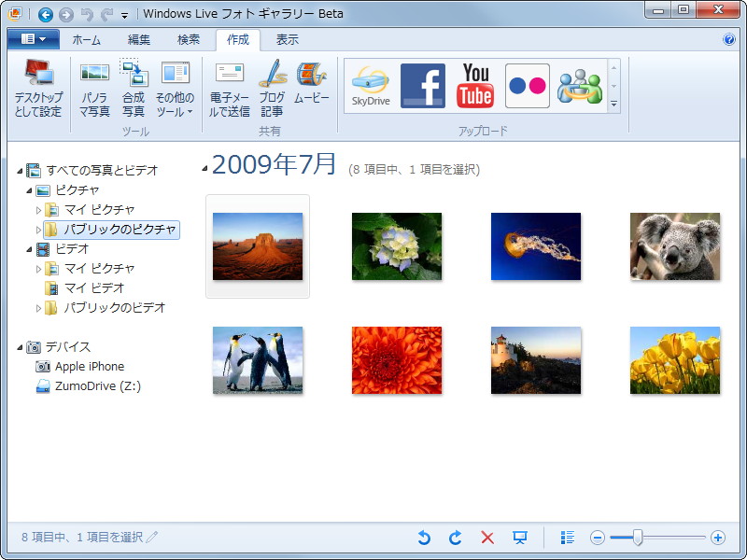Collapse the 2009年7月 group
747x560 pixels.
pos(204,168)
